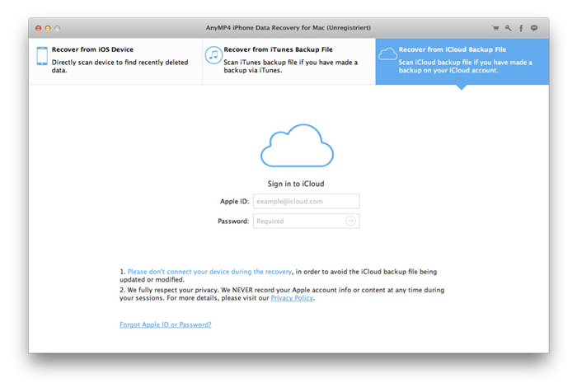
Task: Click the large iCloud cloud logo
Action: [x=297, y=146]
